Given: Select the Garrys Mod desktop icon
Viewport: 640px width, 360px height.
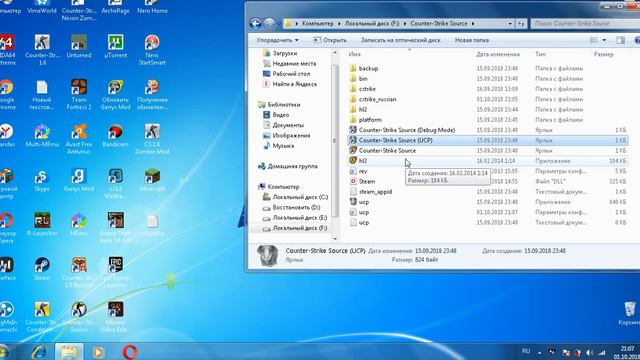Looking at the screenshot, I should 79,180.
